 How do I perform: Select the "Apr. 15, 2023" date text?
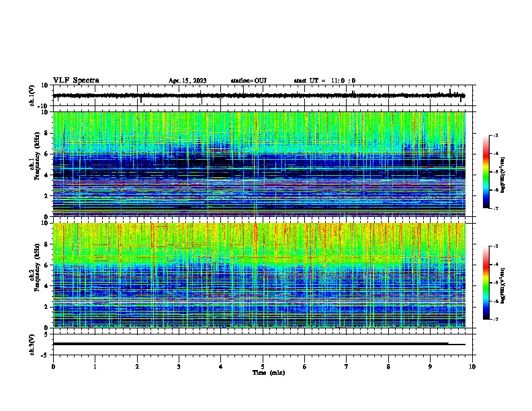(x=187, y=81)
